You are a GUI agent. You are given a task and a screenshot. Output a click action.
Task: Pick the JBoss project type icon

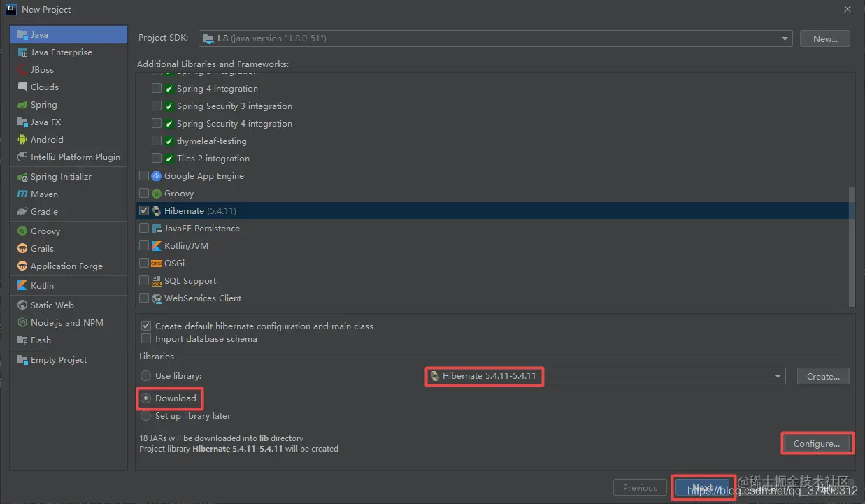[x=22, y=69]
